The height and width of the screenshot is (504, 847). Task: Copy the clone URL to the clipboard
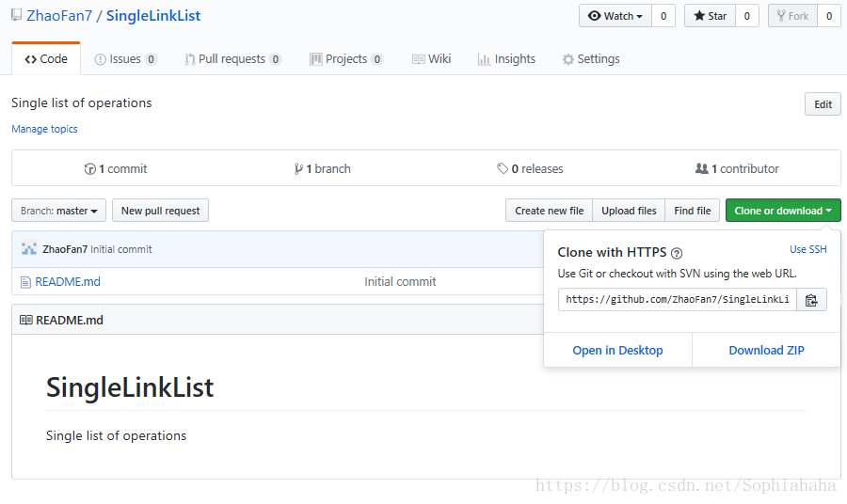pyautogui.click(x=811, y=300)
